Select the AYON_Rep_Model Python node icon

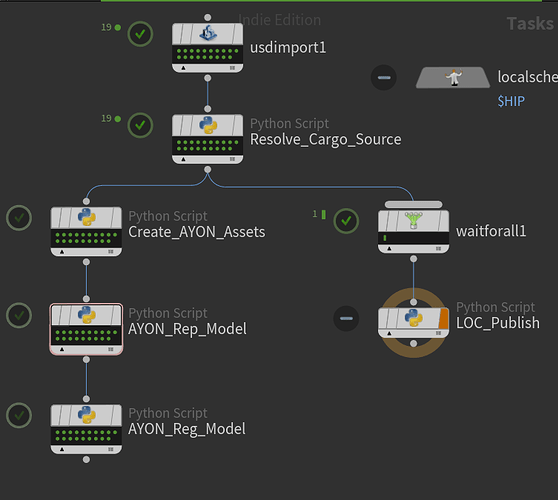[x=86, y=315]
